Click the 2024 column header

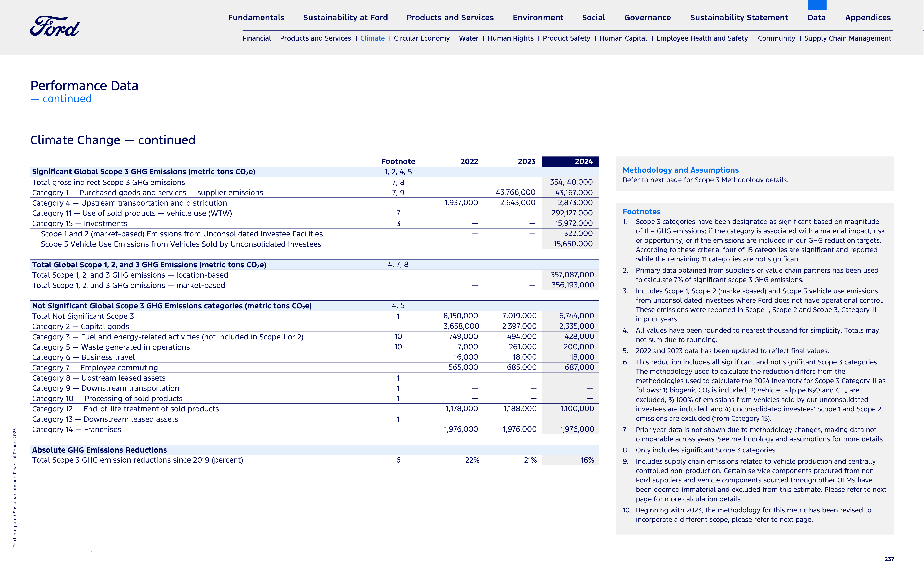570,161
